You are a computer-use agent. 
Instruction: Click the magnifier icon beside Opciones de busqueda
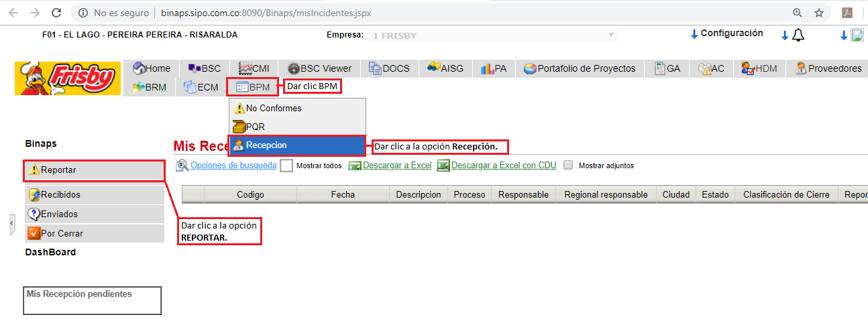click(x=182, y=166)
